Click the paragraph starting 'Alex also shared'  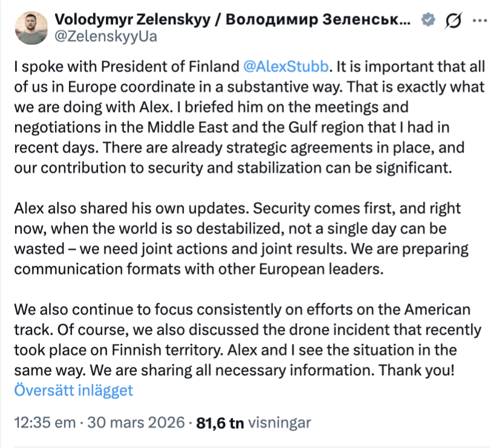click(242, 239)
